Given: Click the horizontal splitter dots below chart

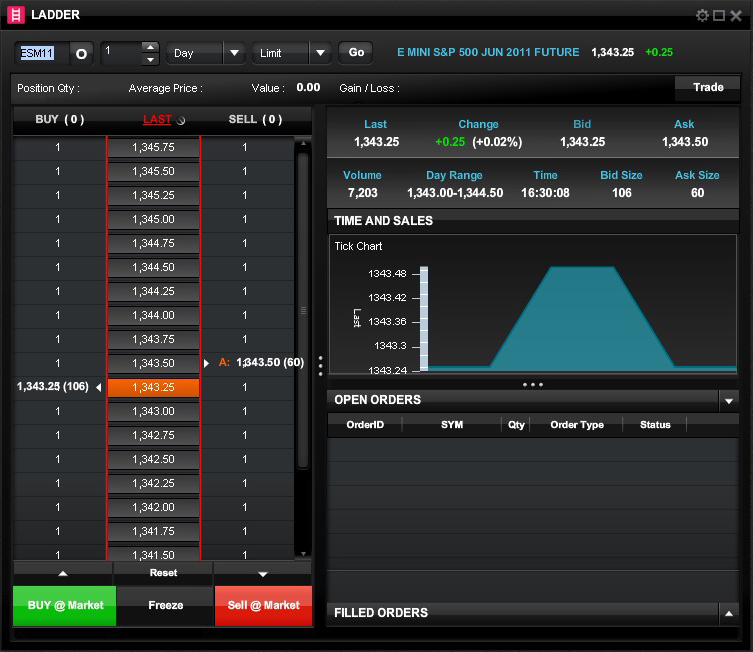Looking at the screenshot, I should (x=533, y=385).
